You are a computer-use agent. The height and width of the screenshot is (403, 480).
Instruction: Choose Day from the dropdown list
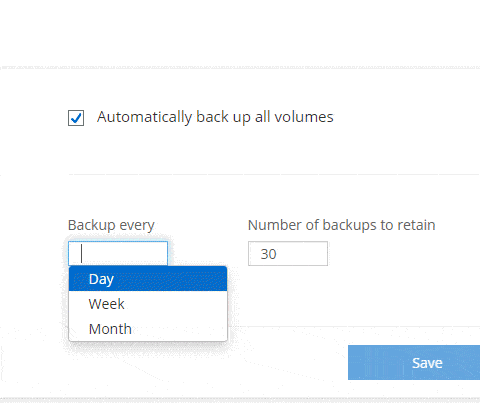[x=148, y=279]
